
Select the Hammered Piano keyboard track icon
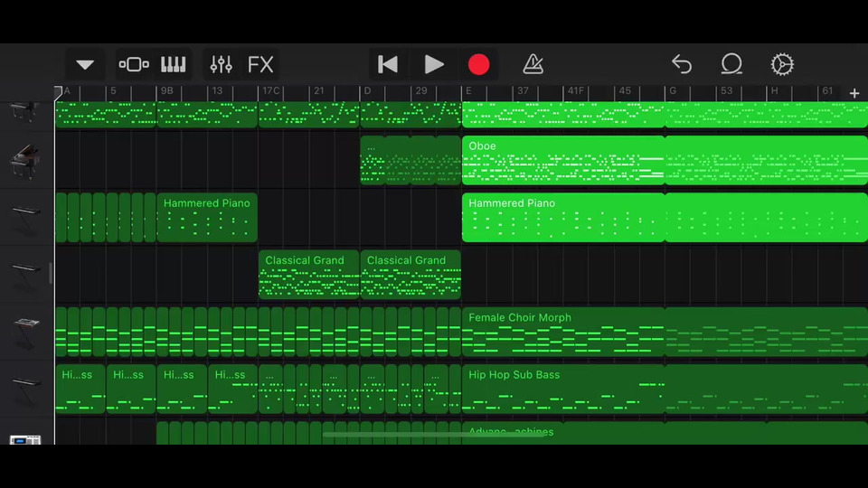tap(26, 218)
